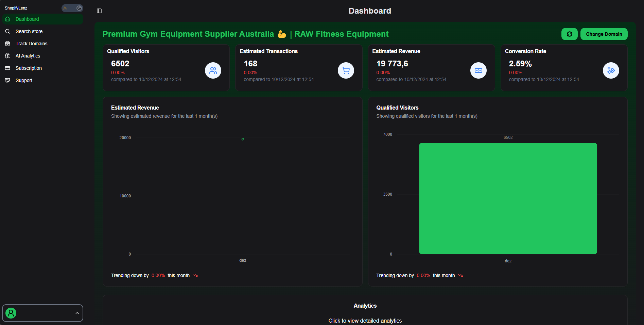Click the 168 estimated transactions value

pos(250,64)
